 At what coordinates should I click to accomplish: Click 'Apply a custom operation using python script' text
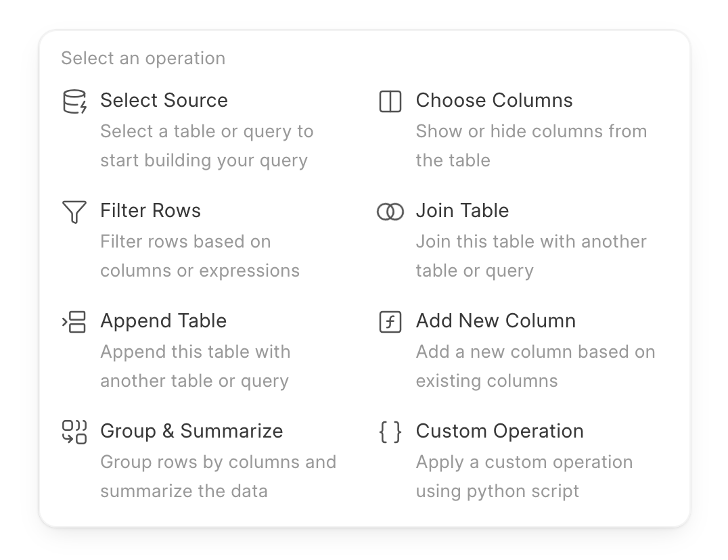(524, 476)
